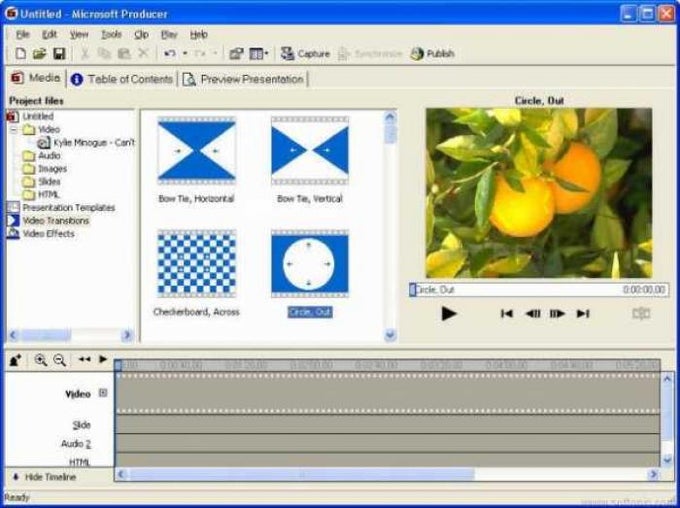Image resolution: width=680 pixels, height=508 pixels.
Task: Expand the Video track plus box
Action: tap(103, 393)
